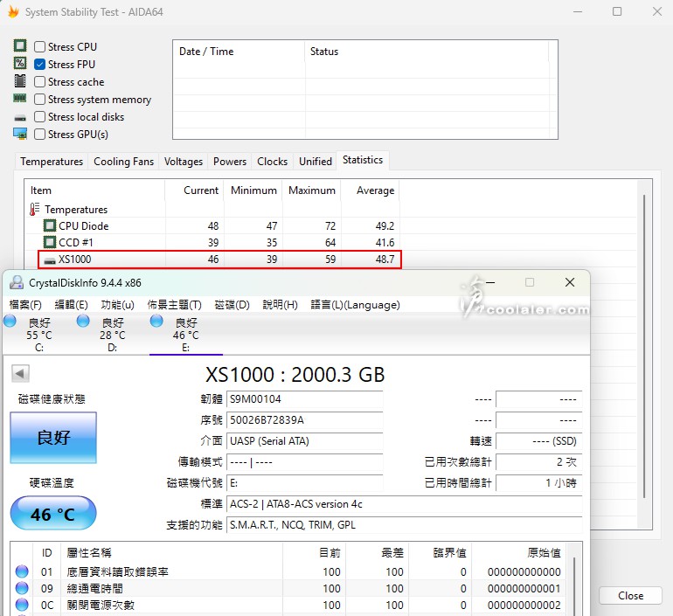The width and height of the screenshot is (673, 616).
Task: Open the 檔案(F) menu
Action: coord(25,305)
